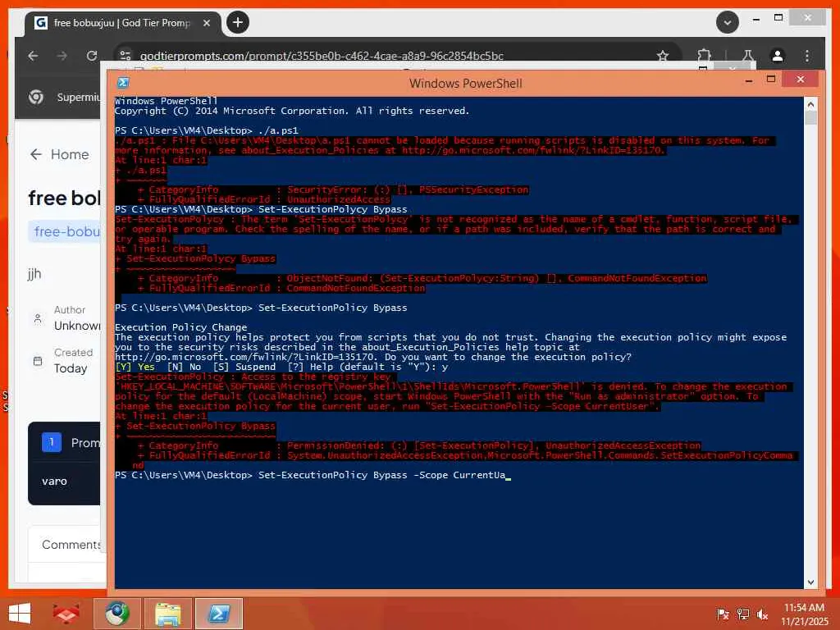The width and height of the screenshot is (840, 630).
Task: Click the author person icon
Action: 38,319
